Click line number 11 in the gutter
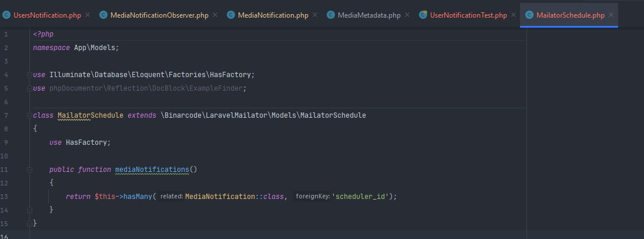The image size is (644, 239). point(4,170)
